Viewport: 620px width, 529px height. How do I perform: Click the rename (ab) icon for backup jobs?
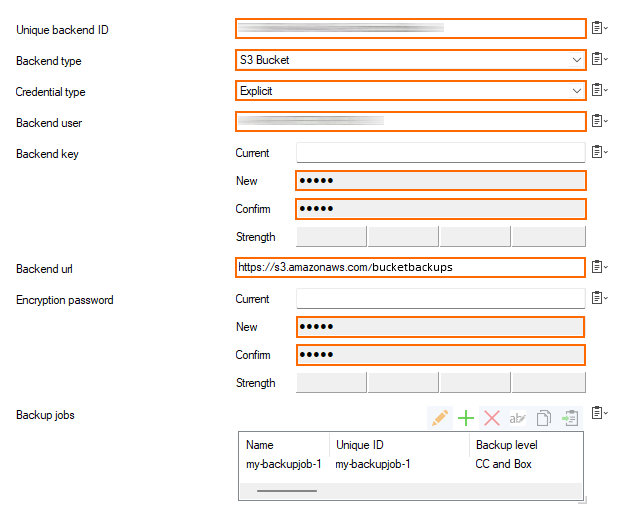518,418
